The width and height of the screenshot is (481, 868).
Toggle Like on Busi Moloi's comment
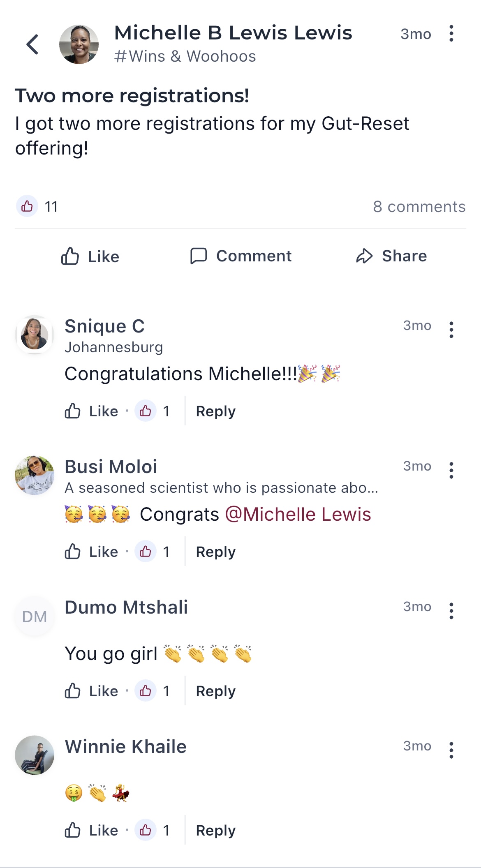91,552
